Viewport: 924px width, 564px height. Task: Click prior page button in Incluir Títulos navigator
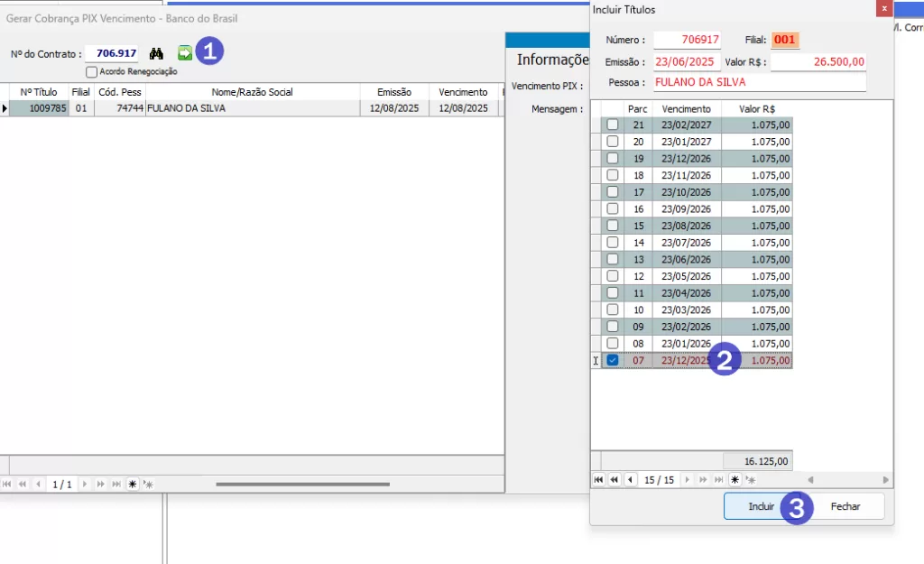[x=614, y=480]
